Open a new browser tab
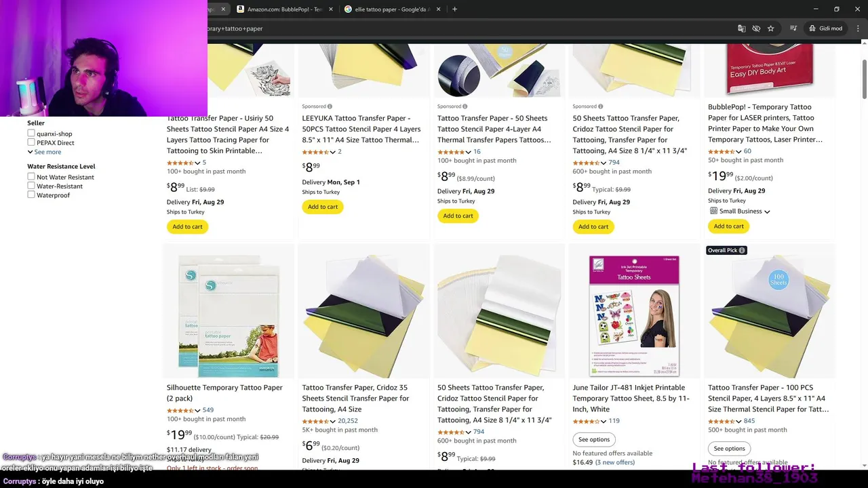 pyautogui.click(x=454, y=9)
